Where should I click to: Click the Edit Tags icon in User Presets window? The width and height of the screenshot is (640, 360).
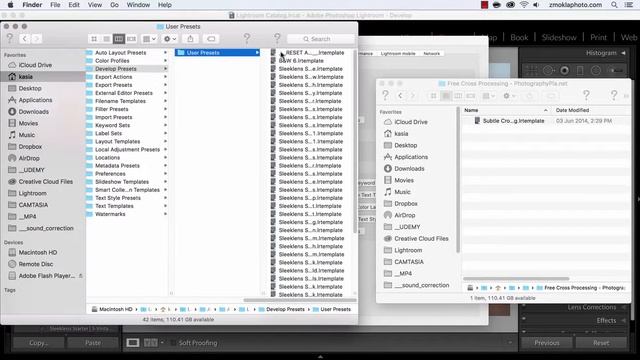tap(211, 39)
